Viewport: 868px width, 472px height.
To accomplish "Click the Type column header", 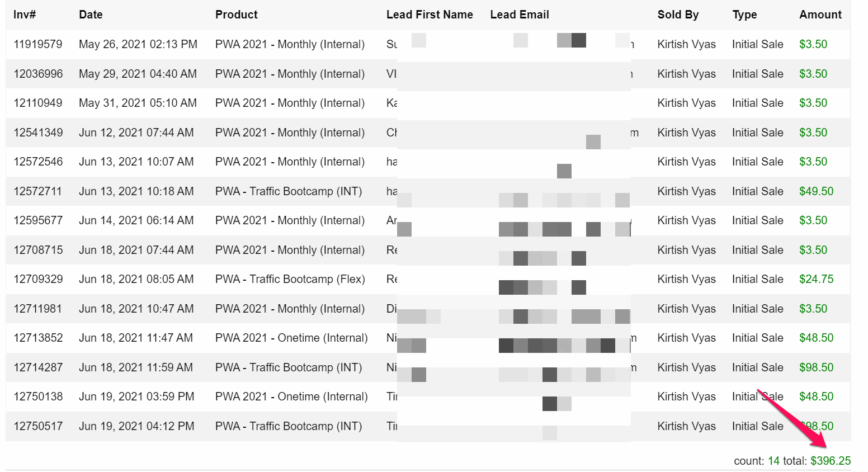I will pos(744,15).
